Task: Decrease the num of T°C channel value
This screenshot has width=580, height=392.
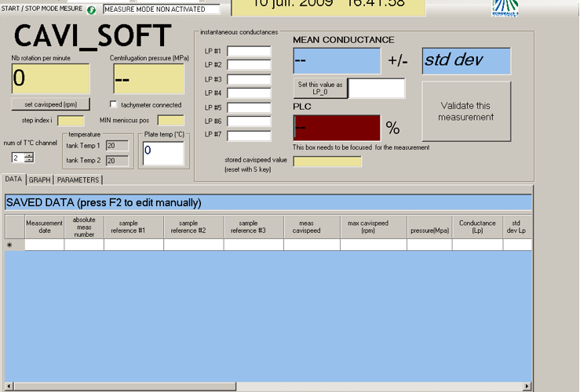Action: [x=29, y=161]
